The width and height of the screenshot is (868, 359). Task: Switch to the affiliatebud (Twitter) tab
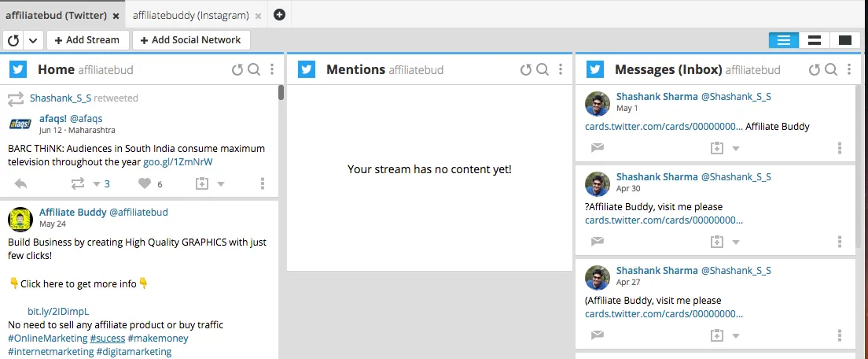click(56, 16)
